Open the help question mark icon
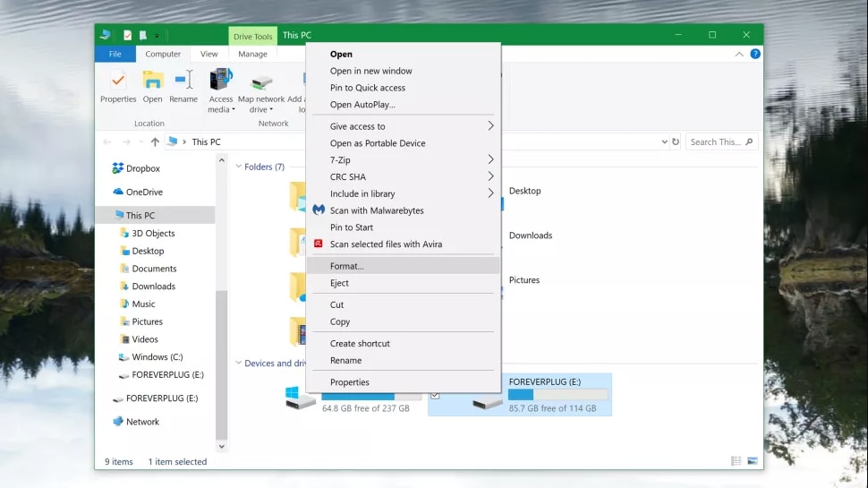 tap(755, 54)
